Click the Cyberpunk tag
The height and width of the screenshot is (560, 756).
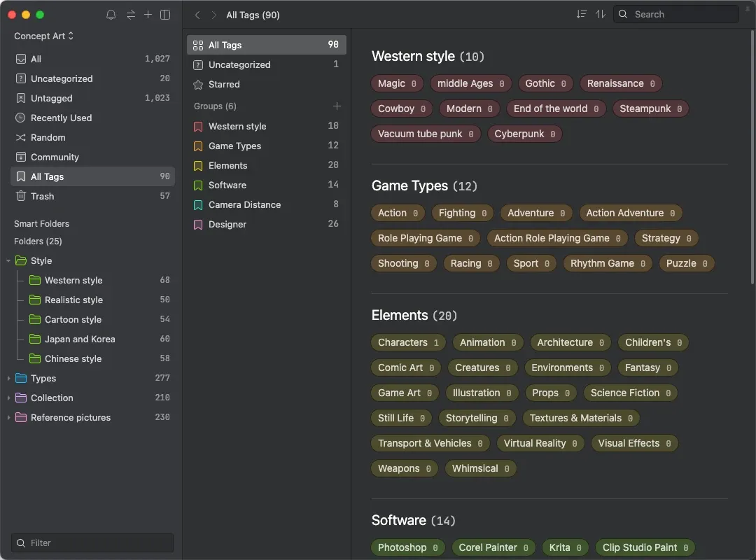[524, 134]
